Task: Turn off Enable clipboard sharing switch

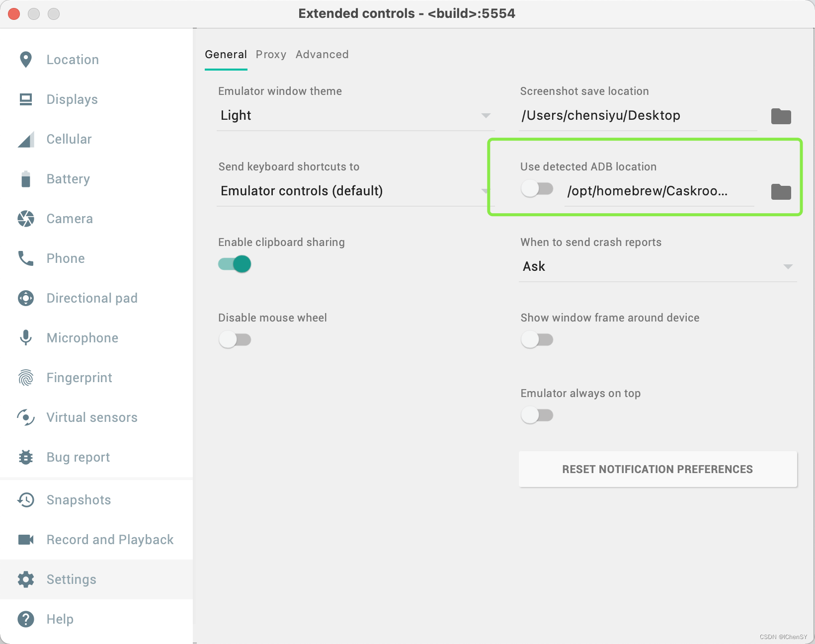Action: [235, 264]
